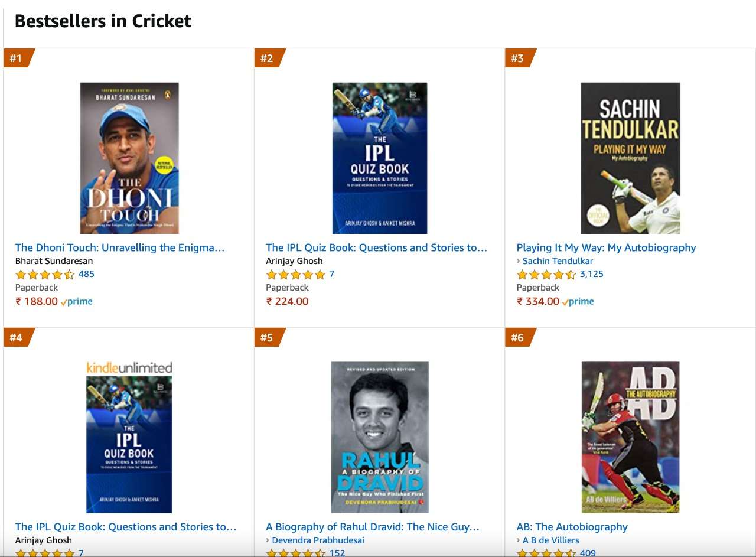Image resolution: width=756 pixels, height=557 pixels.
Task: Click the #3 rank ribbon badge
Action: [517, 58]
